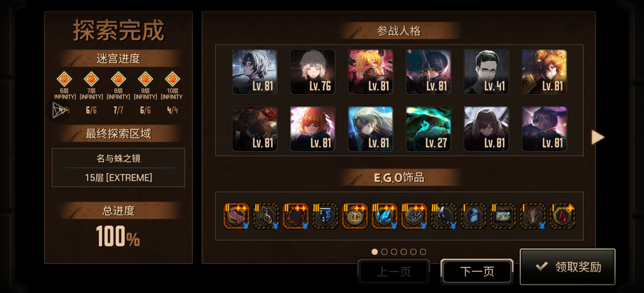Select the Lv. 27 green glowing identity portrait
The height and width of the screenshot is (293, 644).
(428, 129)
